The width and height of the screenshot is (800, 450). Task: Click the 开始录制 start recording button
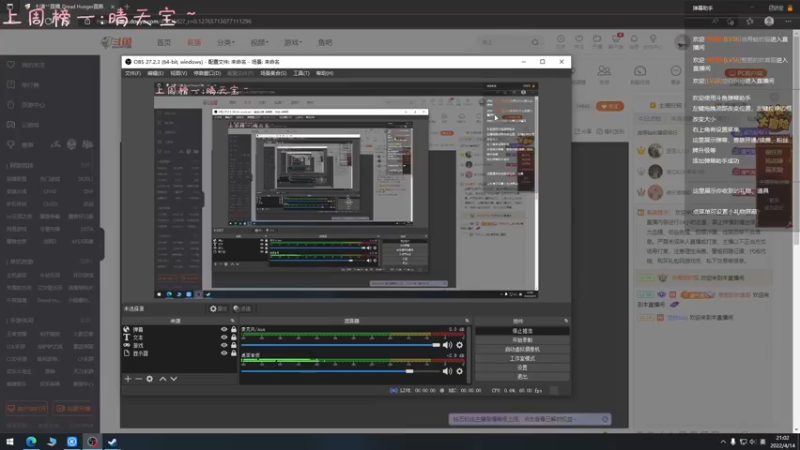[x=522, y=340]
